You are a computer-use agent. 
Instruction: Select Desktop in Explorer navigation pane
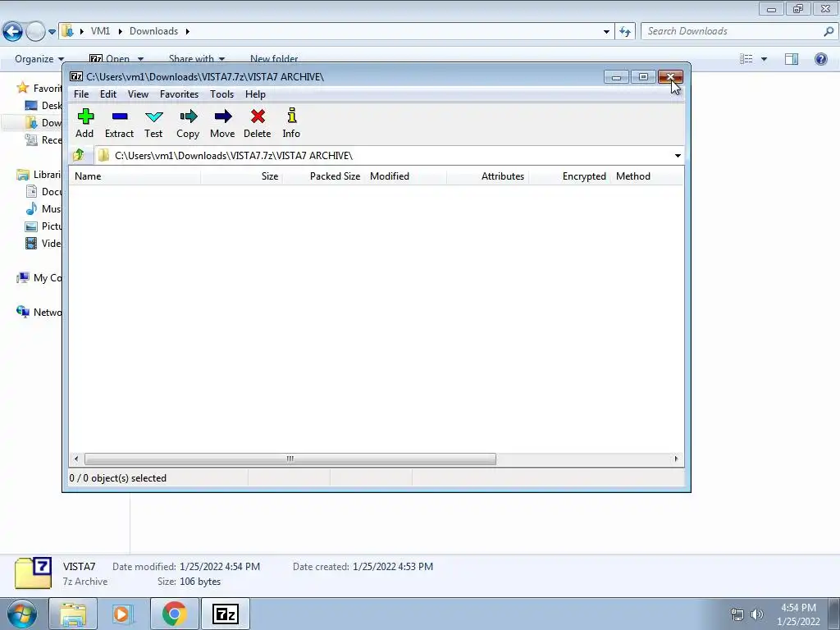[43, 106]
